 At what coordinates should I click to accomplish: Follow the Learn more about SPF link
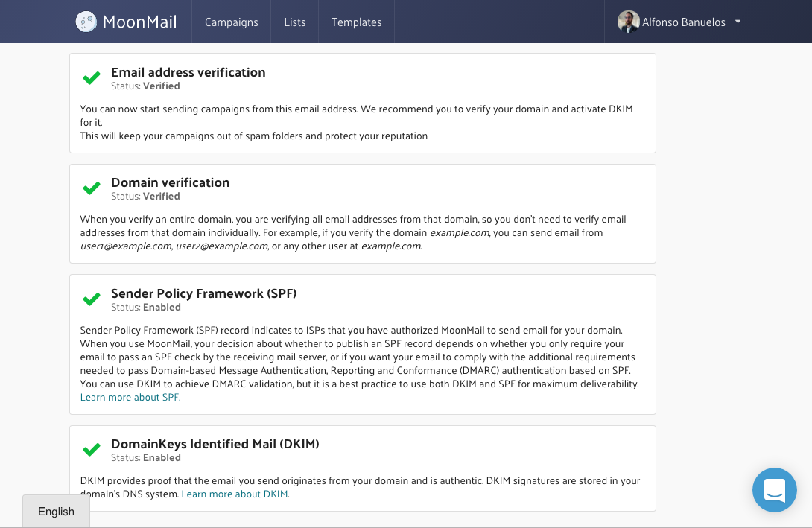(130, 398)
